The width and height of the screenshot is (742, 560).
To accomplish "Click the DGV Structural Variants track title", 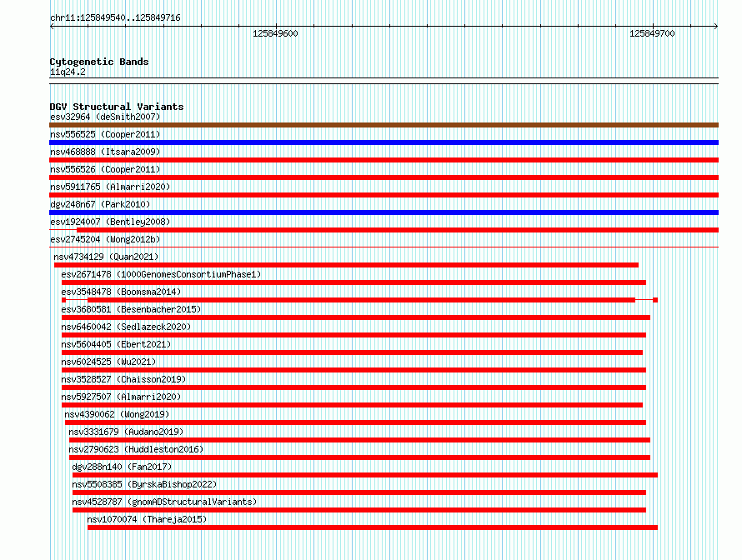I will (117, 107).
